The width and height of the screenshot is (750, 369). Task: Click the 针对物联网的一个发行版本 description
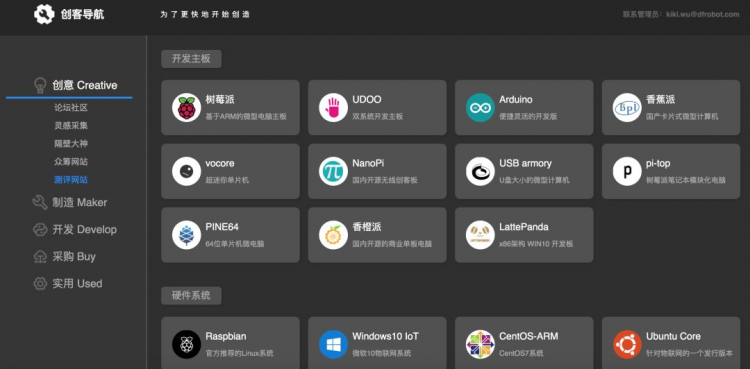(x=689, y=354)
